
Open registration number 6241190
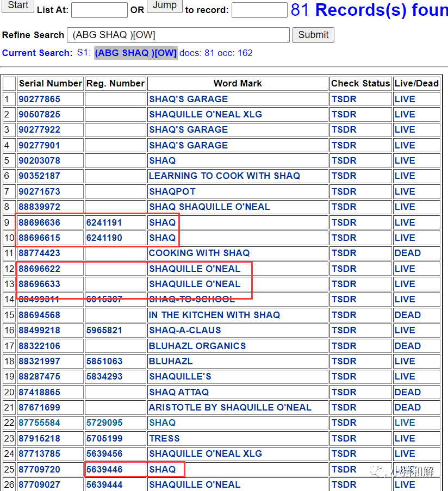click(104, 238)
